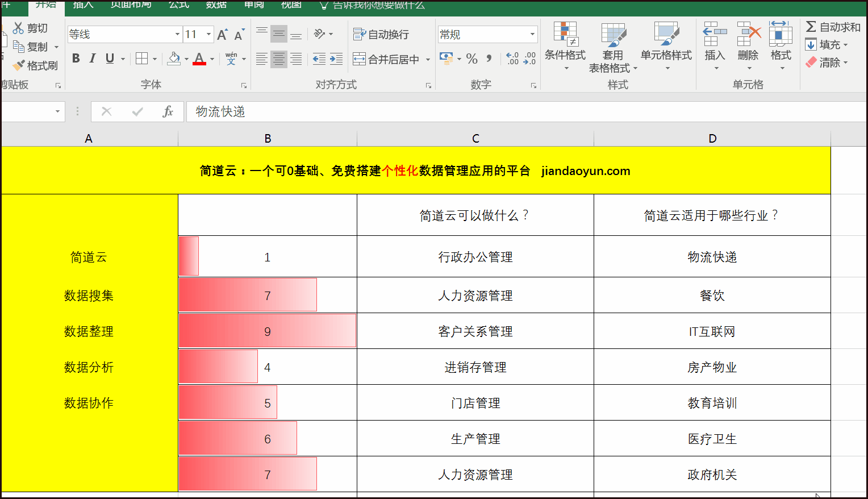Click the decrease decimal icon
The width and height of the screenshot is (868, 499).
[529, 59]
